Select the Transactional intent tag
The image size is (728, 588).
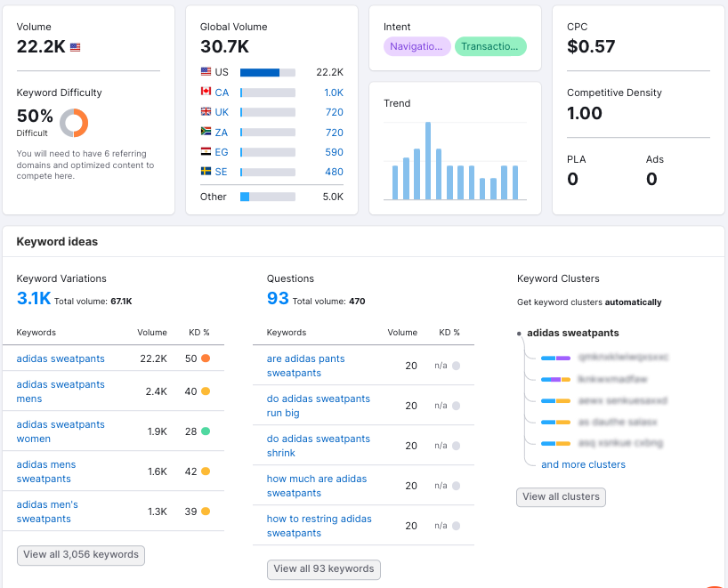point(490,46)
